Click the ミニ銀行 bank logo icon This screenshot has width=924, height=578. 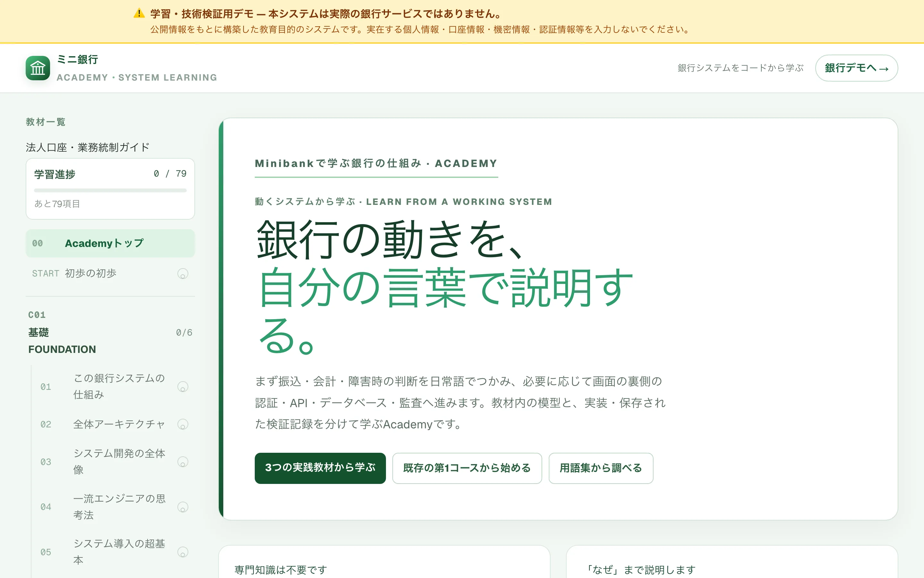coord(38,68)
